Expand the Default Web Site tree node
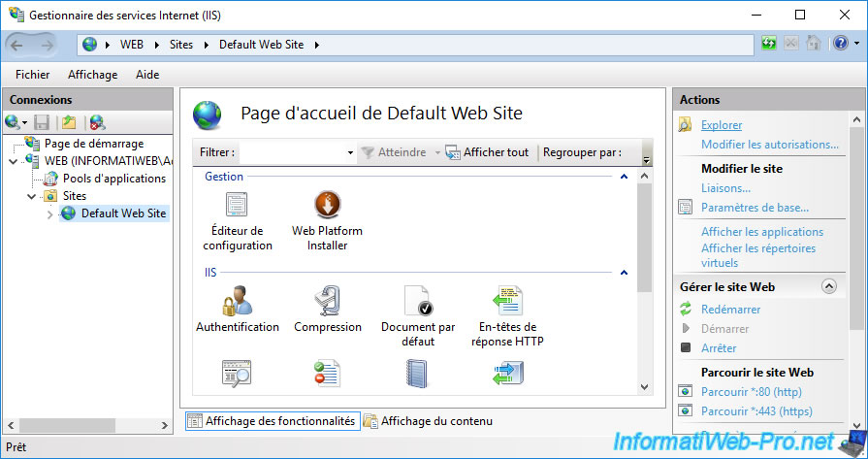The width and height of the screenshot is (868, 459). (x=50, y=213)
